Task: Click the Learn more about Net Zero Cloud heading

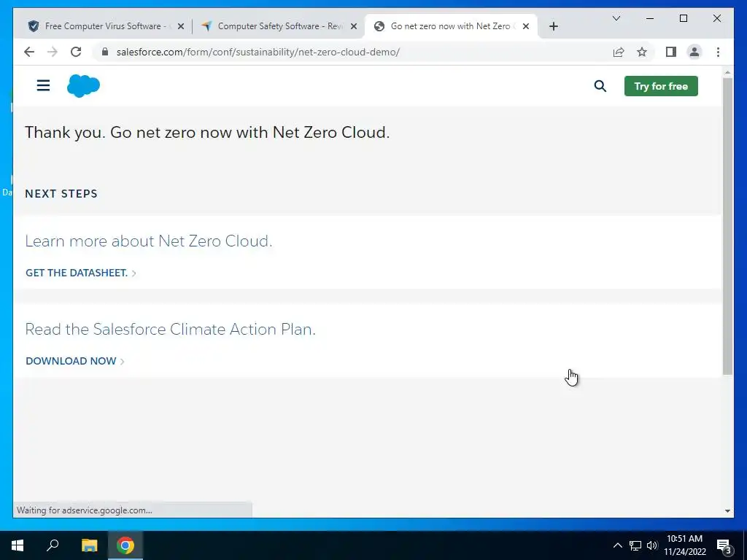Action: [x=148, y=241]
